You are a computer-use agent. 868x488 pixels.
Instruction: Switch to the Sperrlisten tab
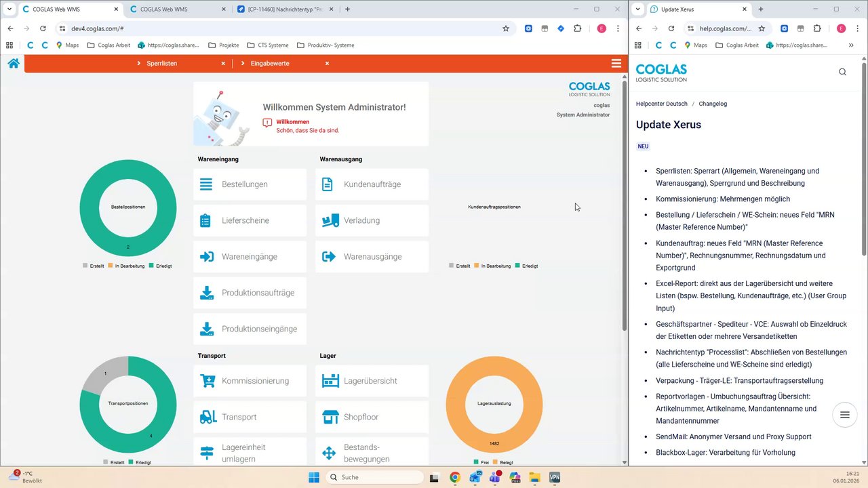[x=161, y=63]
